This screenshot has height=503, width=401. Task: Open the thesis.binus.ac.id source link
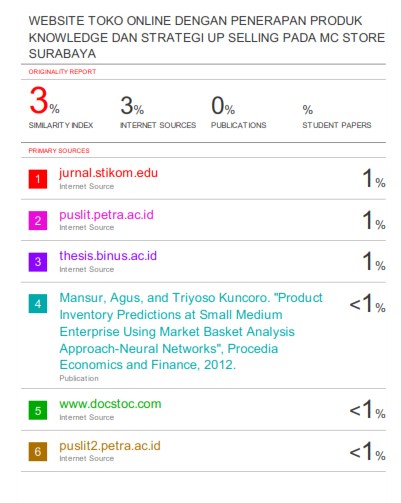coord(108,256)
